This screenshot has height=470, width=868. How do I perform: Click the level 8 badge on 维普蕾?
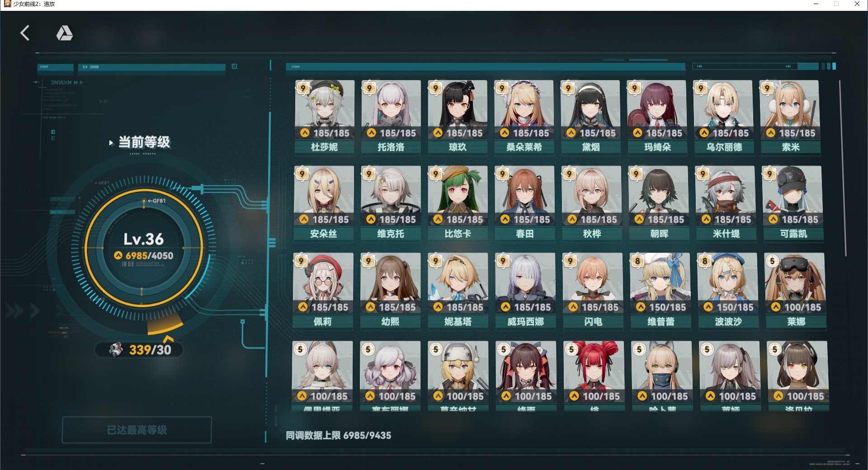[637, 261]
